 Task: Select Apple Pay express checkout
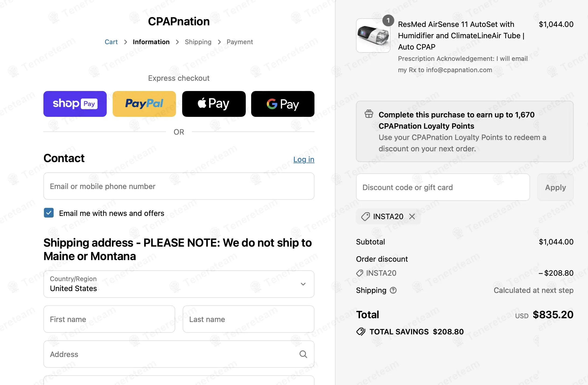214,104
